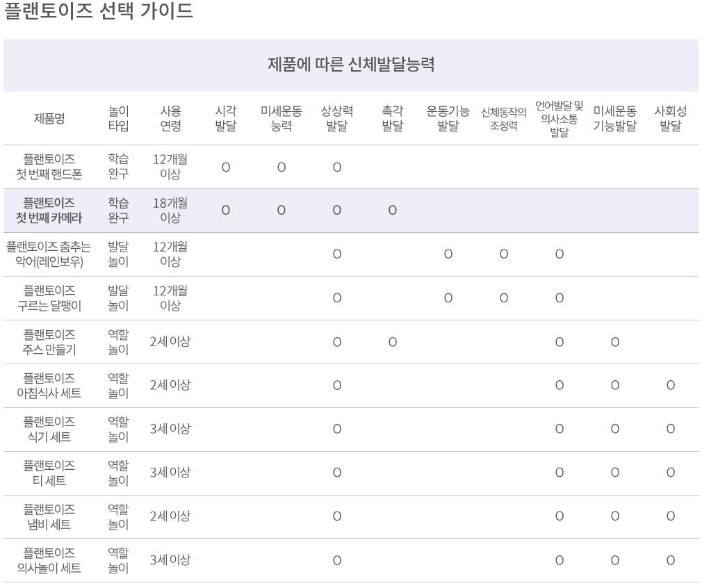Click the '촉각 발달' column header
This screenshot has width=702, height=588.
coord(393,118)
